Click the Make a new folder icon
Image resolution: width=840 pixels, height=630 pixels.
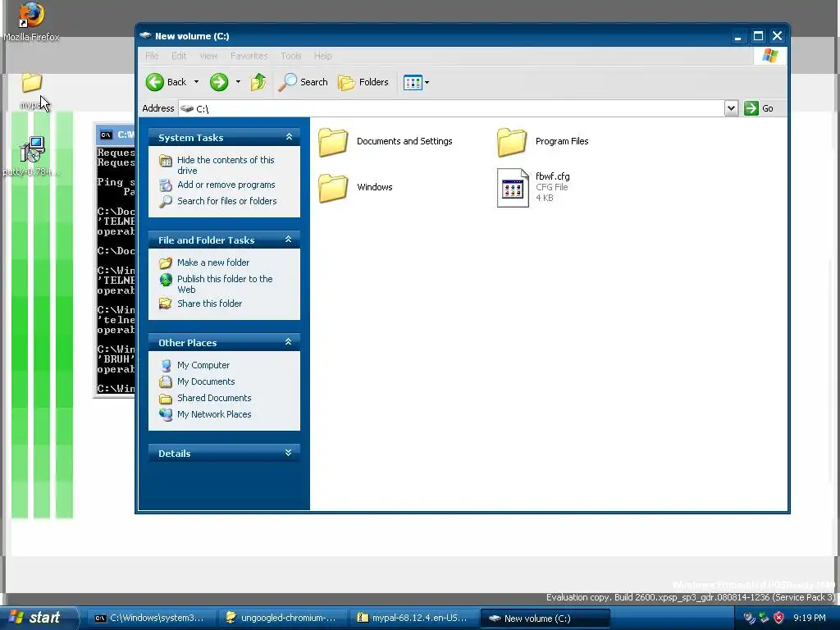pos(166,262)
